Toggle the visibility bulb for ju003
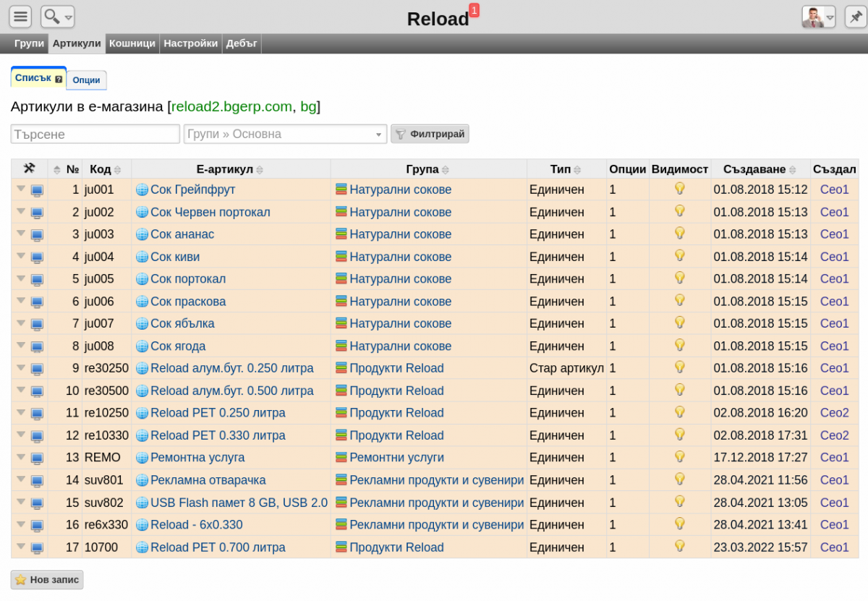 tap(679, 234)
